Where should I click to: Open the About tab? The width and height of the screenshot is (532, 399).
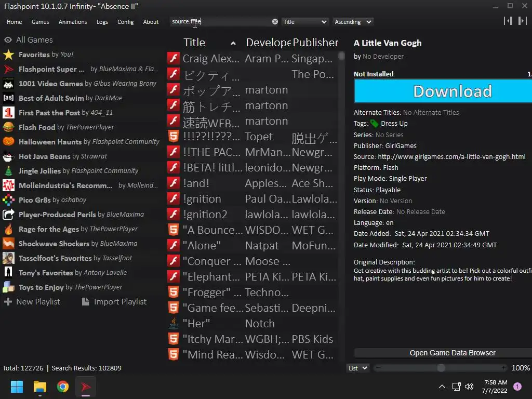click(x=151, y=22)
